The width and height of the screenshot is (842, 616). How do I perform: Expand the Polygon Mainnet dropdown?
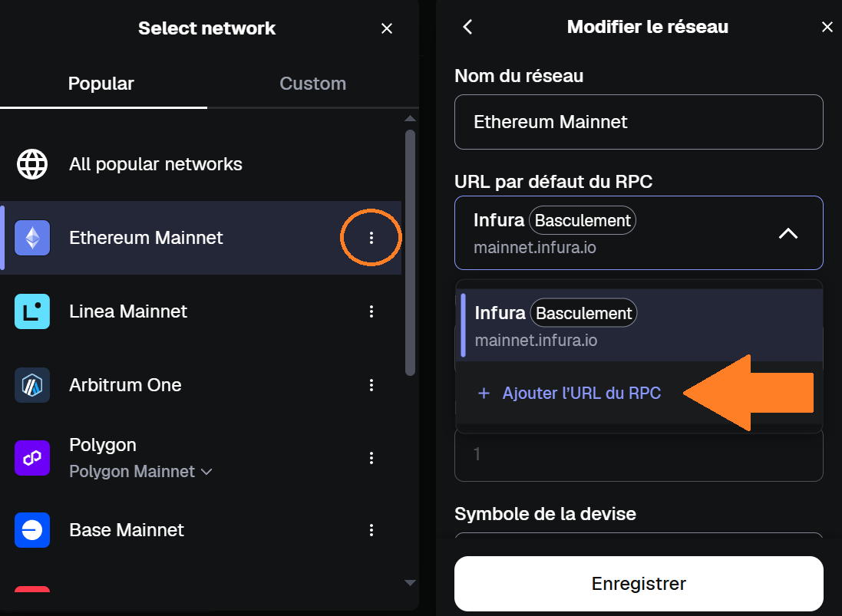tap(206, 472)
